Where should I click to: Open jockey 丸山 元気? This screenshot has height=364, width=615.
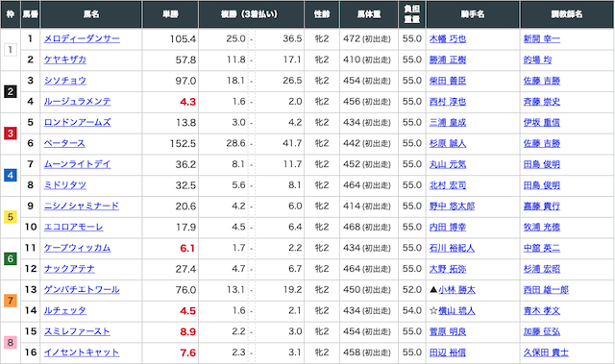(448, 164)
